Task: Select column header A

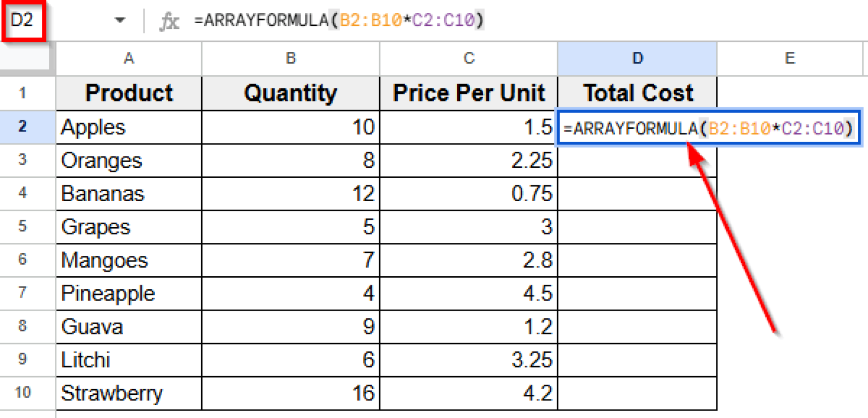Action: [x=128, y=58]
